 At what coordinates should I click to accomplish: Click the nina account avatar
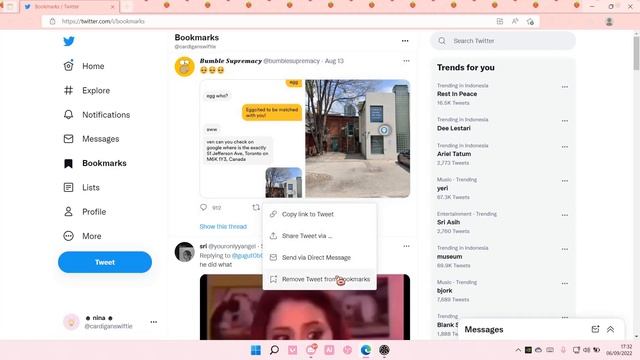click(x=71, y=322)
